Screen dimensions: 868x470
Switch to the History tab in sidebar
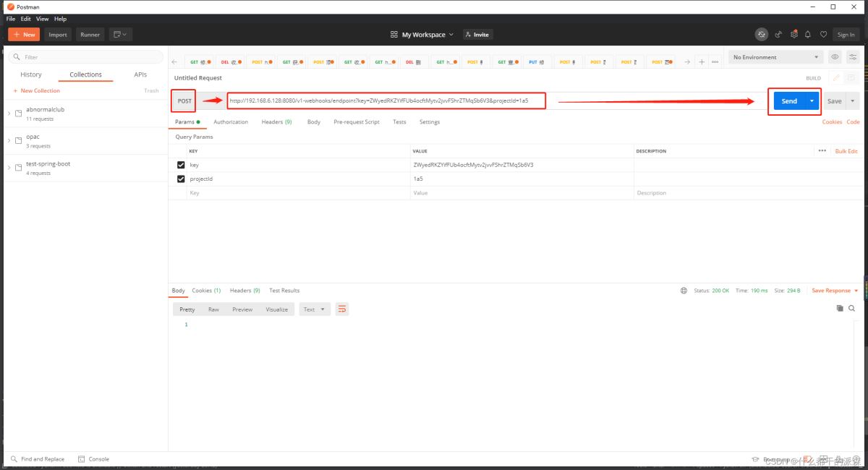(x=31, y=74)
